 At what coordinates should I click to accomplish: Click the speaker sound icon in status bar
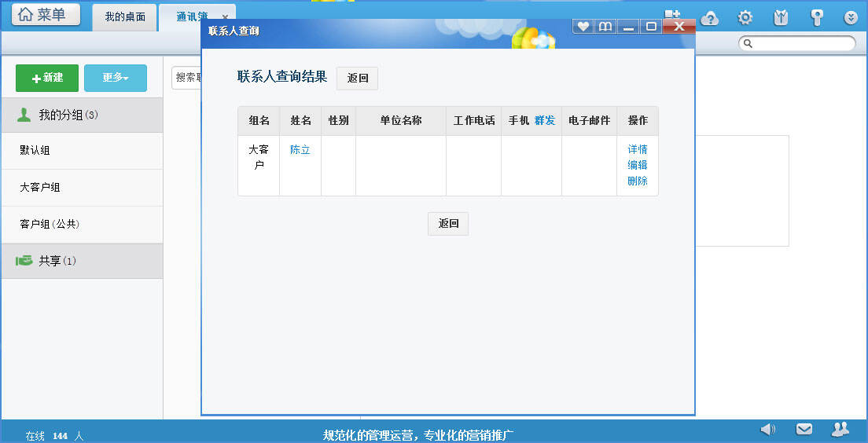pyautogui.click(x=768, y=429)
